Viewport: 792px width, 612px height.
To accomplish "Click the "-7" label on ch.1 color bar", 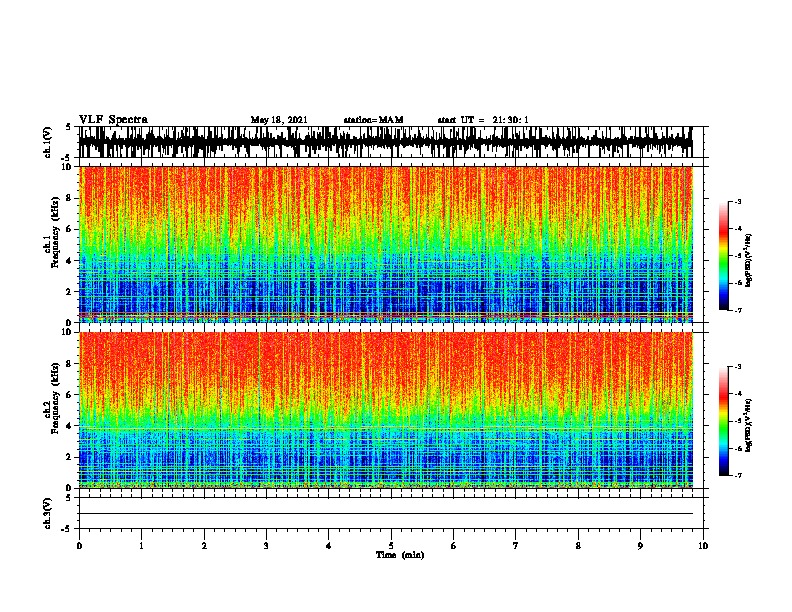I will [x=738, y=310].
